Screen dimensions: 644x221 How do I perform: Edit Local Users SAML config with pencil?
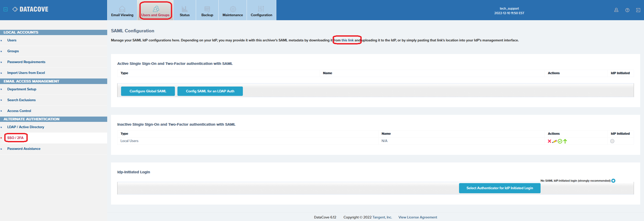click(555, 141)
